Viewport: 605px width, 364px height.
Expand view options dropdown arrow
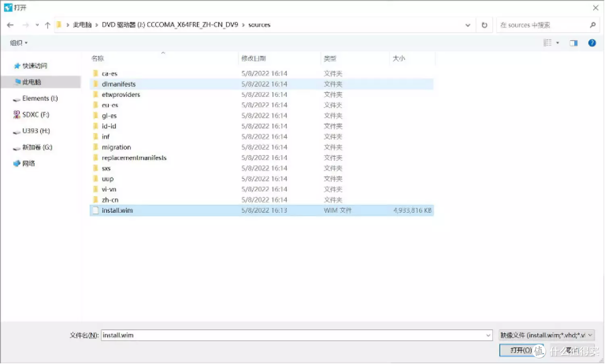click(557, 43)
